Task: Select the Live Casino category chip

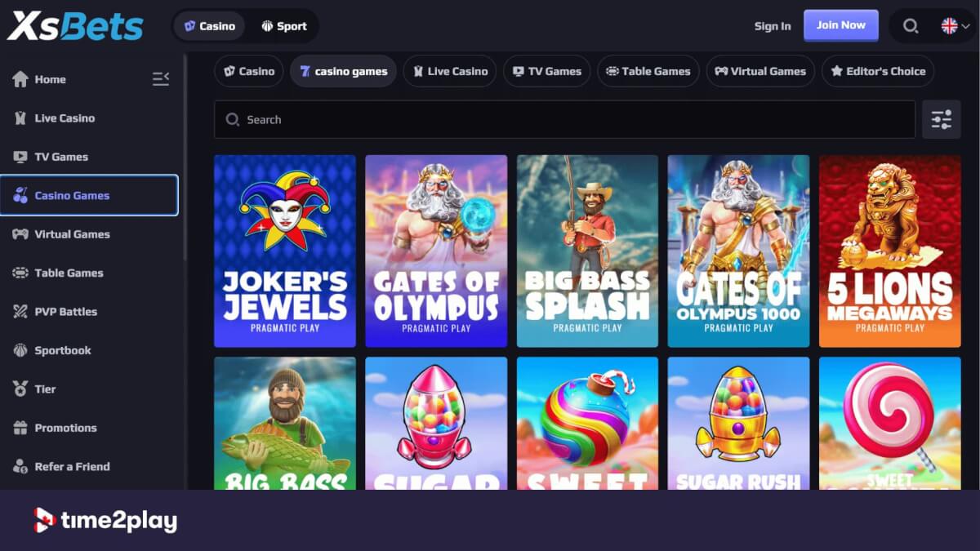Action: click(450, 71)
